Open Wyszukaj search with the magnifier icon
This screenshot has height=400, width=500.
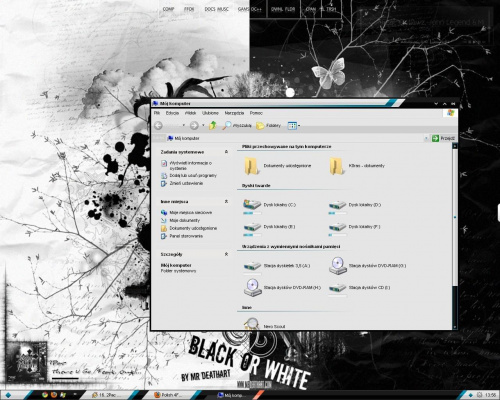tap(237, 125)
